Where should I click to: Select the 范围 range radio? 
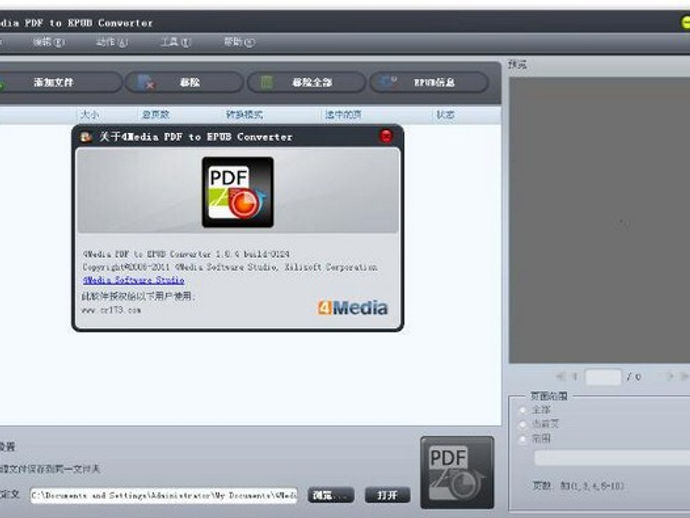click(x=523, y=439)
